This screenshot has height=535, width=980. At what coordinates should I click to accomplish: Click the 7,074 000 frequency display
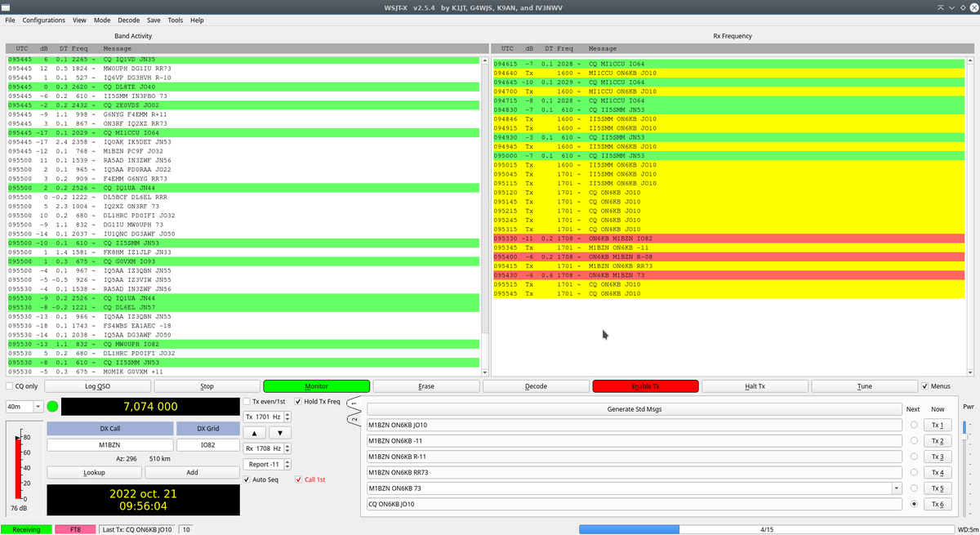(150, 406)
